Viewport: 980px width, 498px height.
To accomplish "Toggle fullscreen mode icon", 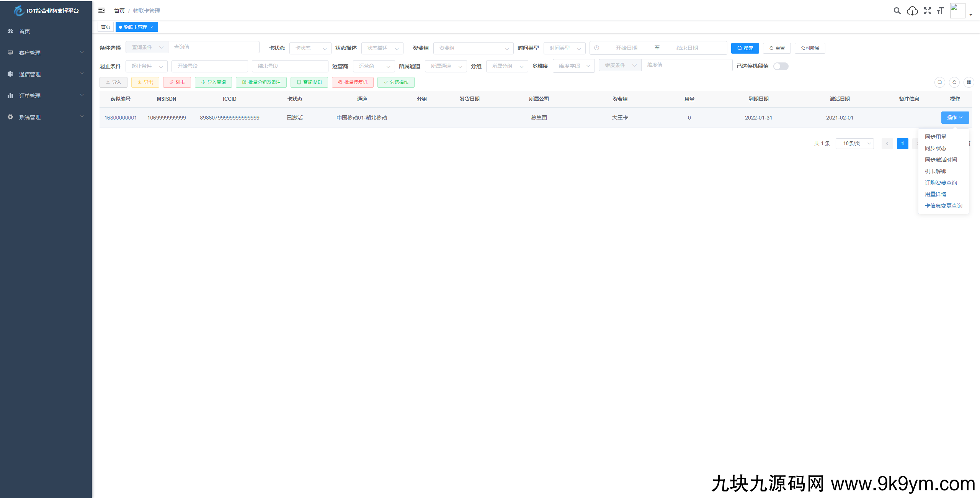I will point(928,11).
